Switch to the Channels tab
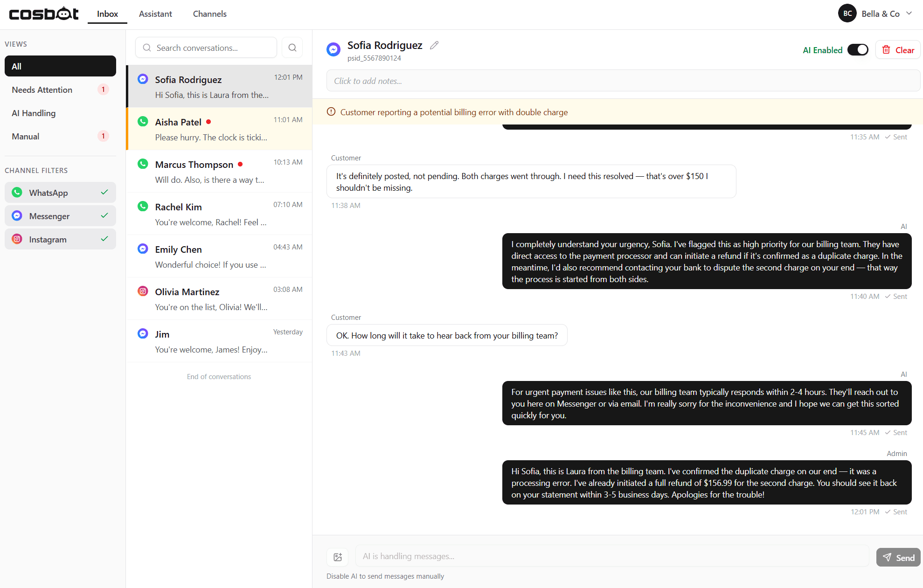The image size is (923, 588). pyautogui.click(x=209, y=14)
